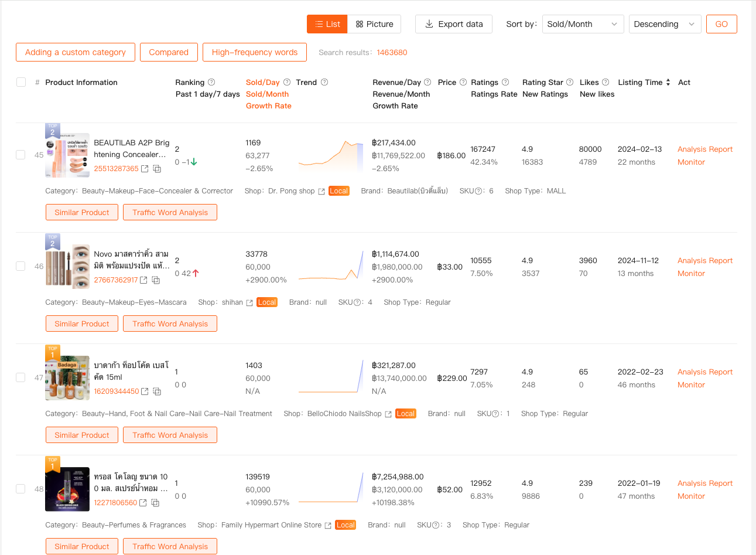Screen dimensions: 756x555
Task: Toggle Listing Time sort arrows
Action: tap(668, 83)
